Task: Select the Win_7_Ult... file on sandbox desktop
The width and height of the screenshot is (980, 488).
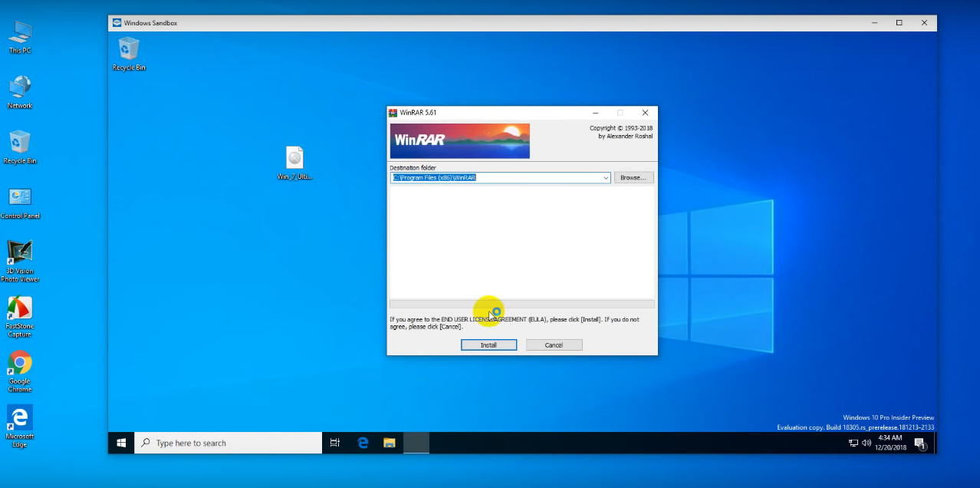Action: pyautogui.click(x=294, y=163)
